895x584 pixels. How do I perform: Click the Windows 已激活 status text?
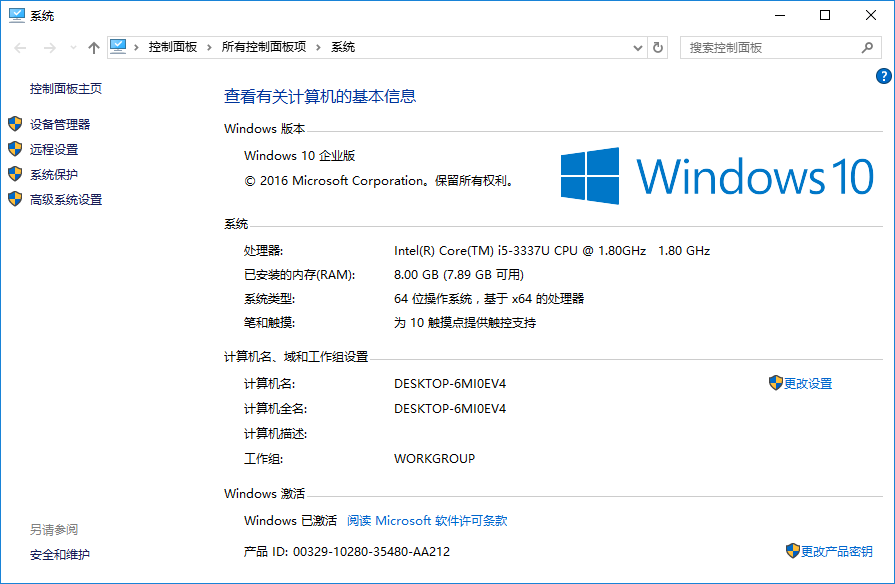(x=291, y=521)
